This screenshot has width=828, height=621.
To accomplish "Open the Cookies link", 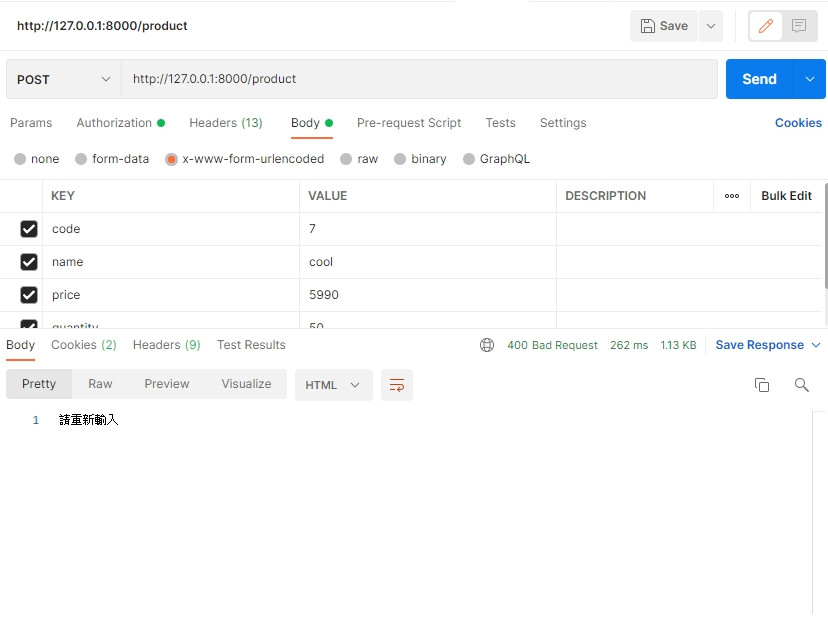I will [798, 123].
